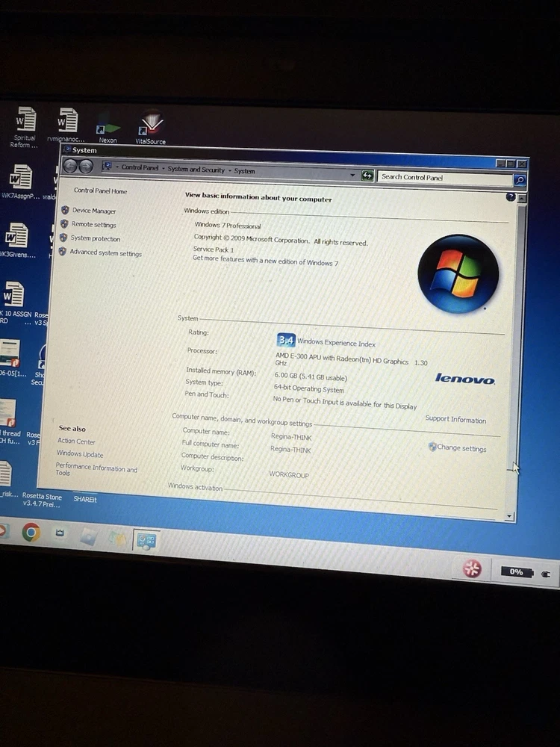Viewport: 560px width, 747px height.
Task: Click the back navigation arrow button
Action: tap(71, 167)
